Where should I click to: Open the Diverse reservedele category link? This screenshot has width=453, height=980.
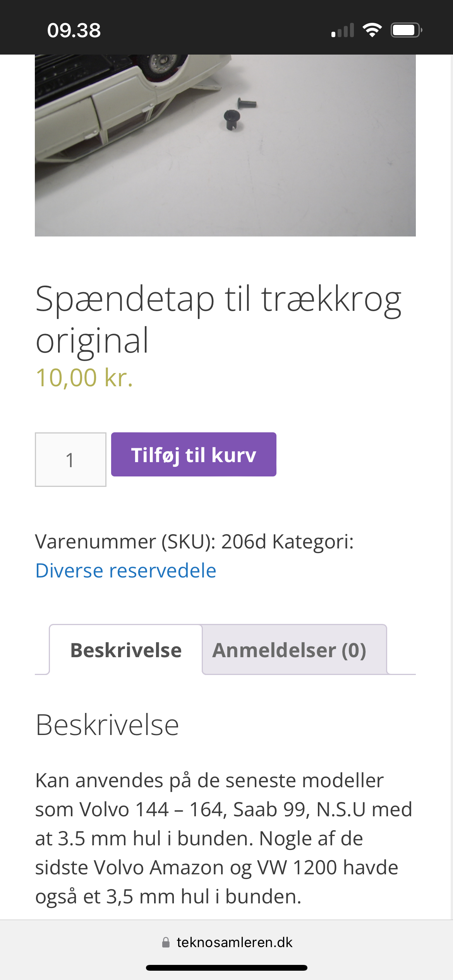click(126, 571)
